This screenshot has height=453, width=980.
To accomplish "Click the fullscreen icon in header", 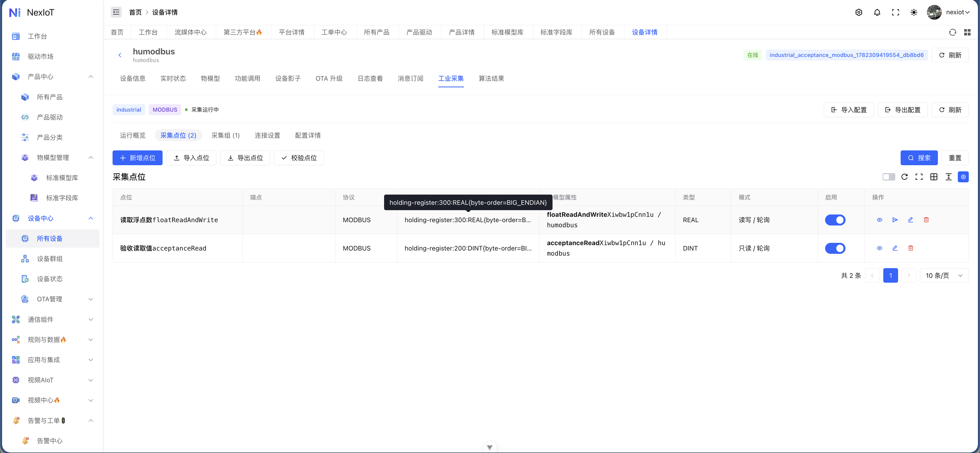I will point(896,12).
